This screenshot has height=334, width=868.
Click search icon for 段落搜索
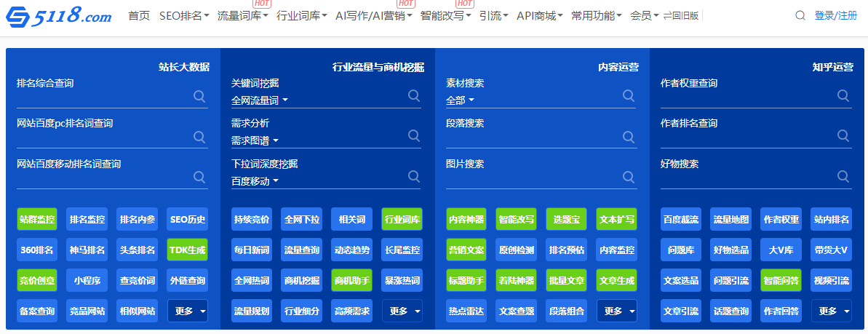click(x=629, y=136)
